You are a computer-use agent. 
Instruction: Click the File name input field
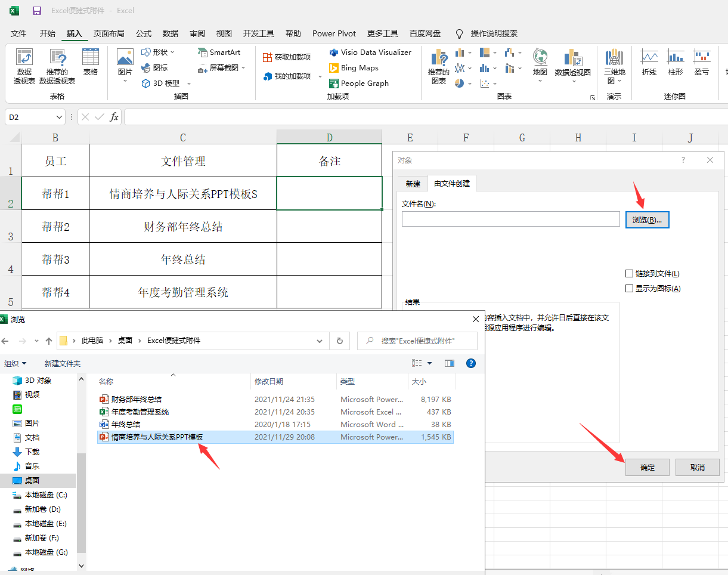(x=511, y=219)
